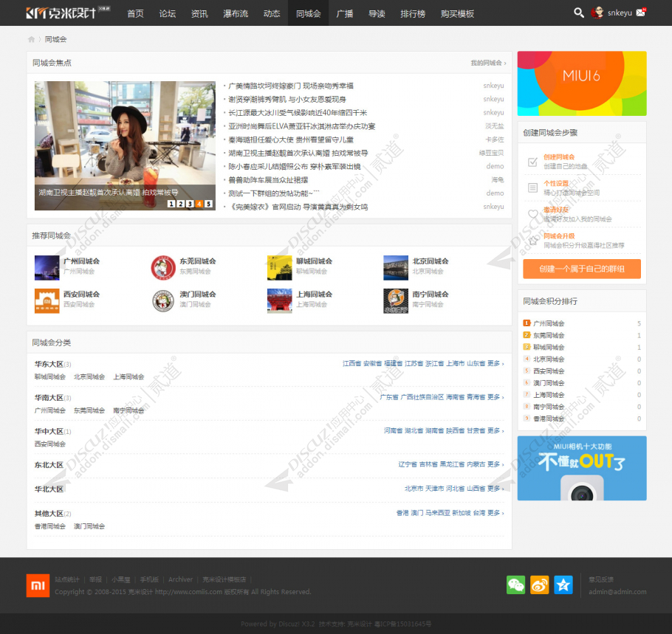Image resolution: width=672 pixels, height=634 pixels.
Task: Open 香港同城会 under 其他大区
Action: click(50, 526)
